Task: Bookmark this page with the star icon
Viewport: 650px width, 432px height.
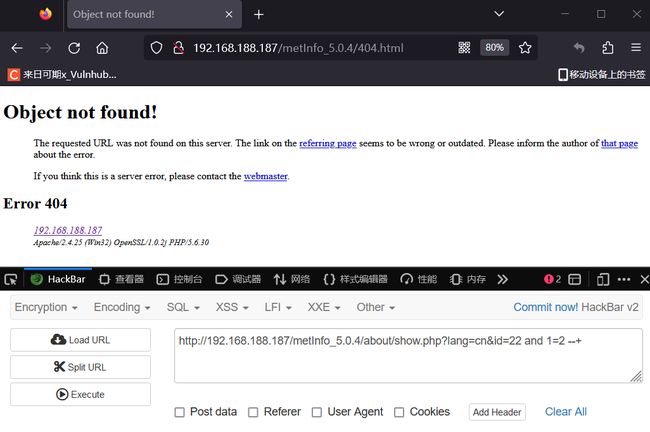Action: [x=525, y=48]
